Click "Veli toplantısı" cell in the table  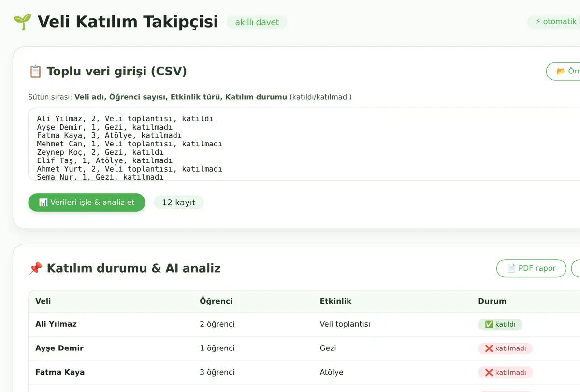(345, 324)
